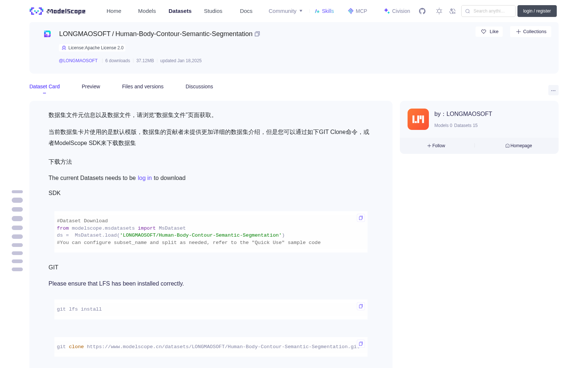Click the 6 downloads text
Image resolution: width=588 pixels, height=368 pixels.
click(x=118, y=61)
